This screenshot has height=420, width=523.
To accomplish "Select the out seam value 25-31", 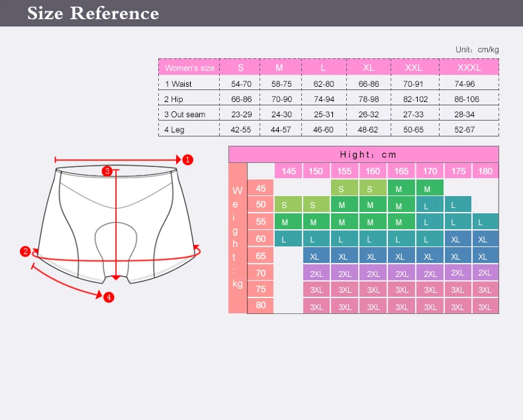I will tap(324, 115).
